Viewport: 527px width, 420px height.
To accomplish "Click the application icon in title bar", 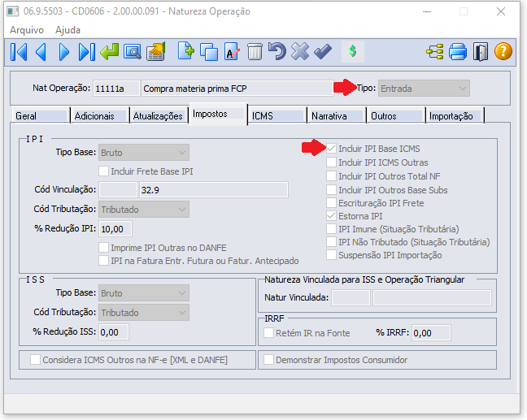I will (13, 11).
